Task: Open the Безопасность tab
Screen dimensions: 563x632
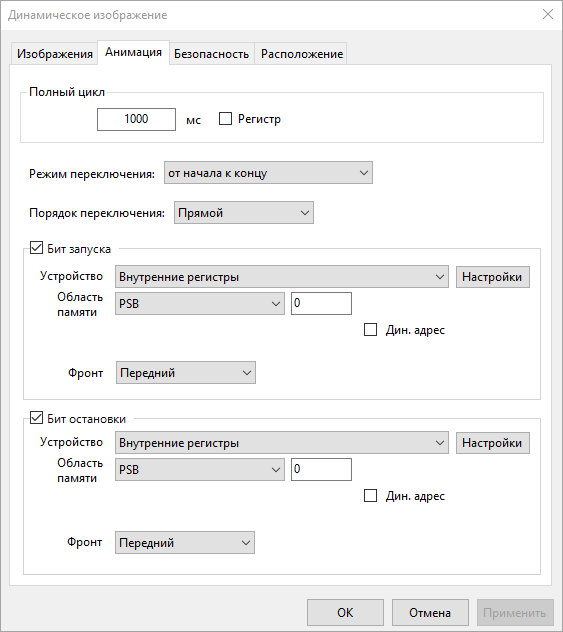Action: coord(212,54)
